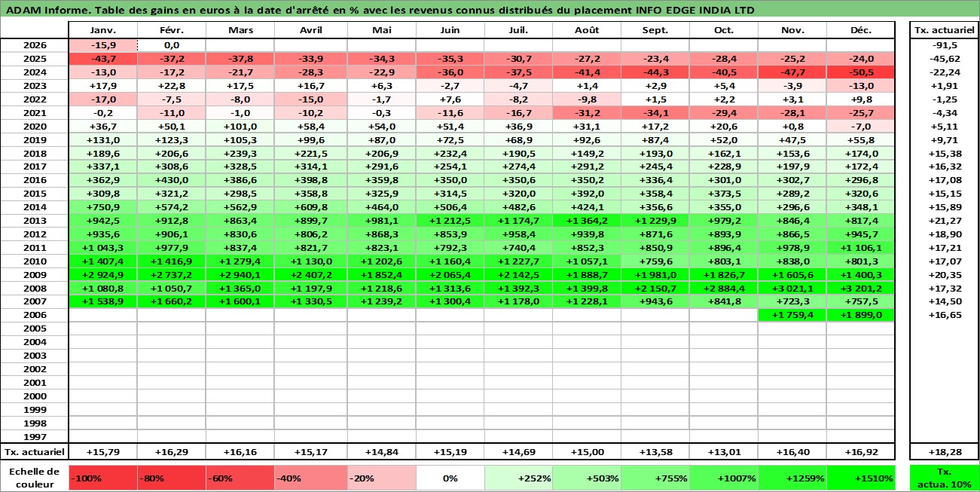This screenshot has width=980, height=492.
Task: Click the -91,5 actuarial rate for 2026
Action: [x=945, y=45]
